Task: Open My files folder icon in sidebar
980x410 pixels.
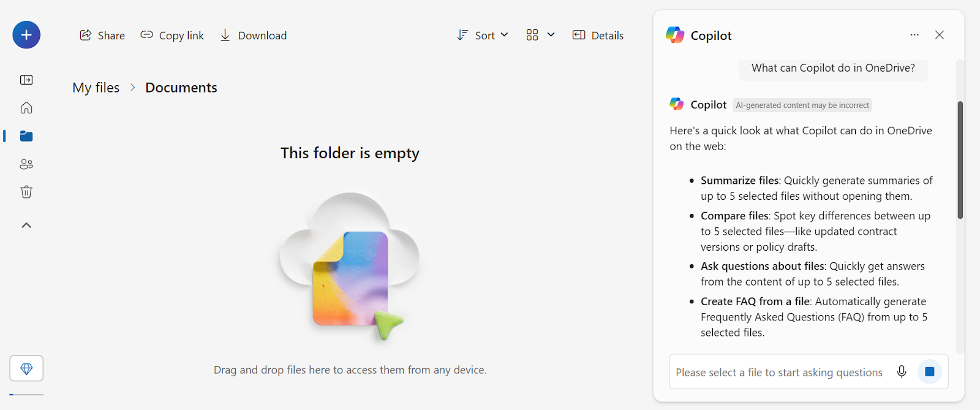Action: coord(26,136)
